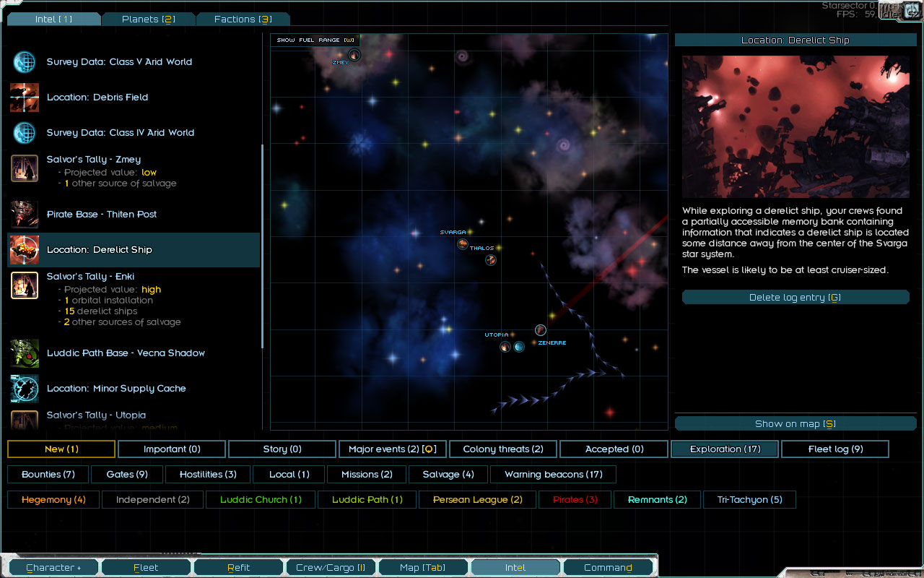Switch to the Planets tab
The image size is (924, 578).
point(148,20)
